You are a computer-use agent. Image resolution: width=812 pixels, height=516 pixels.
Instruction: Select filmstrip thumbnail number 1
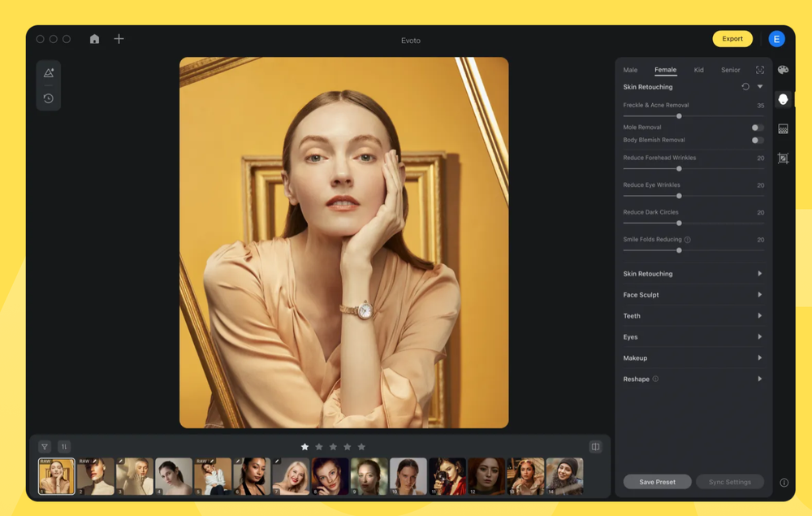(x=57, y=476)
